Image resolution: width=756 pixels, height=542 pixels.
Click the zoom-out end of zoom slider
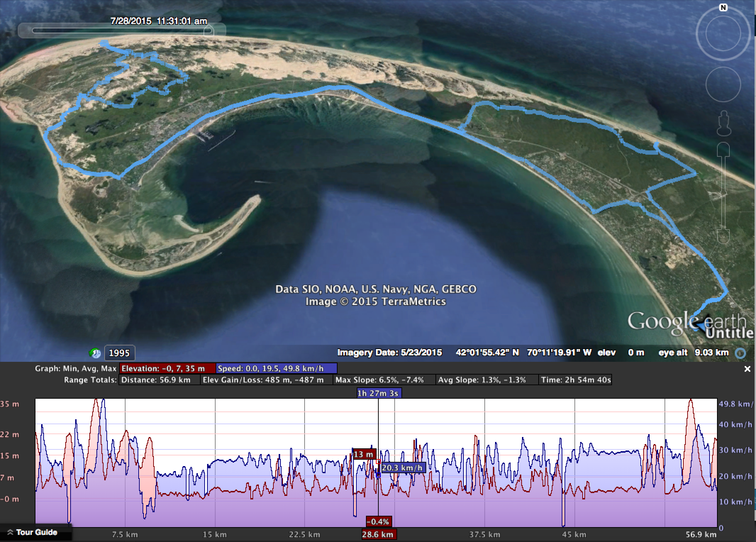[x=723, y=237]
